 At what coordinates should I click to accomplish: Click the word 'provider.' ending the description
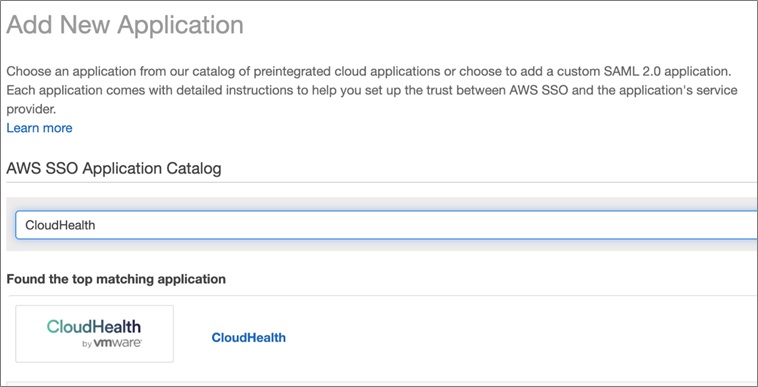[x=31, y=110]
